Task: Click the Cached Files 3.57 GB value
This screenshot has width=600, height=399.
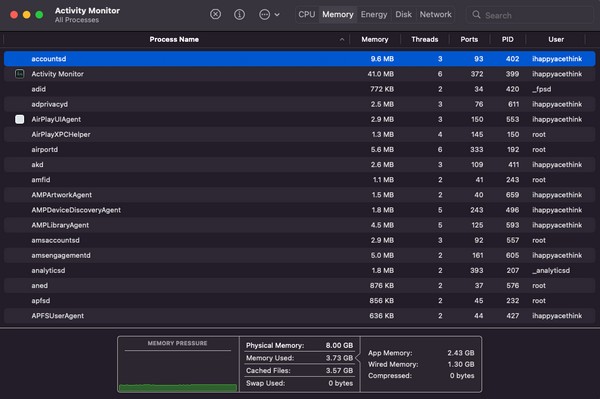Action: [339, 371]
